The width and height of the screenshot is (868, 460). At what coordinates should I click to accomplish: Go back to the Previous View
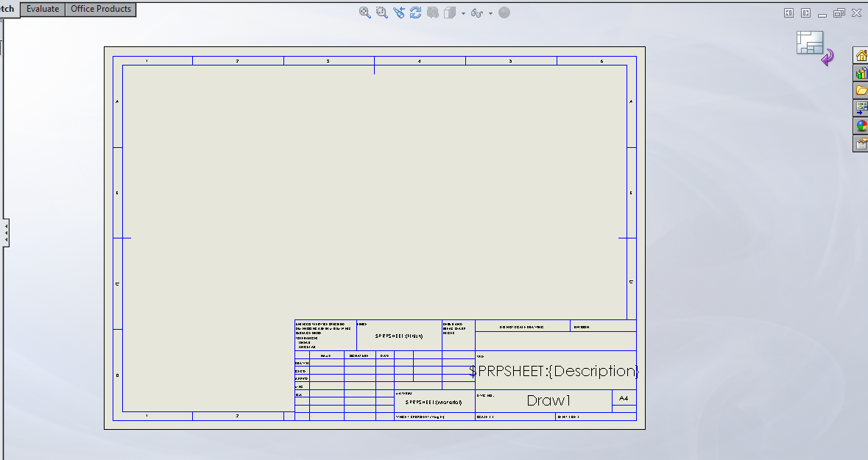[x=399, y=13]
